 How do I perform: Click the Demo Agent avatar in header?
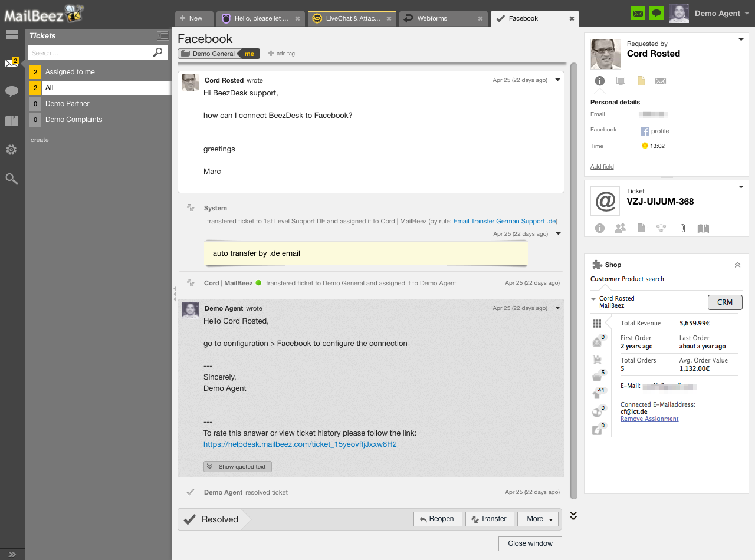pyautogui.click(x=679, y=13)
